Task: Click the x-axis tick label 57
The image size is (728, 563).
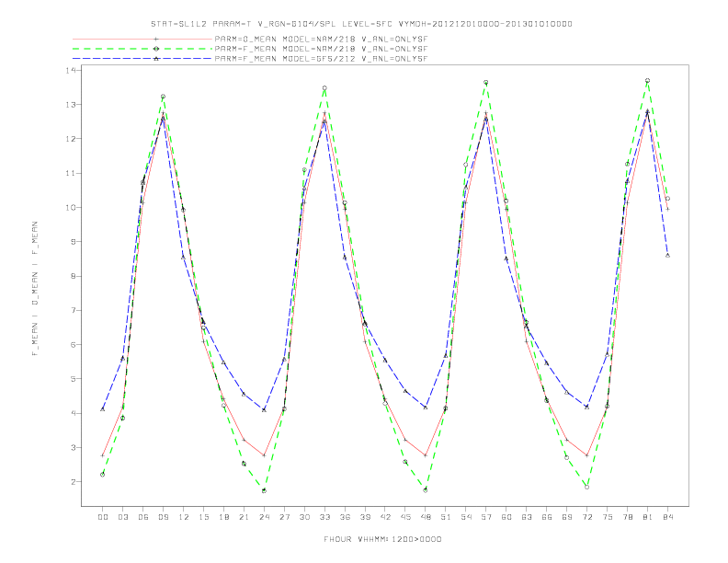Action: click(x=486, y=517)
